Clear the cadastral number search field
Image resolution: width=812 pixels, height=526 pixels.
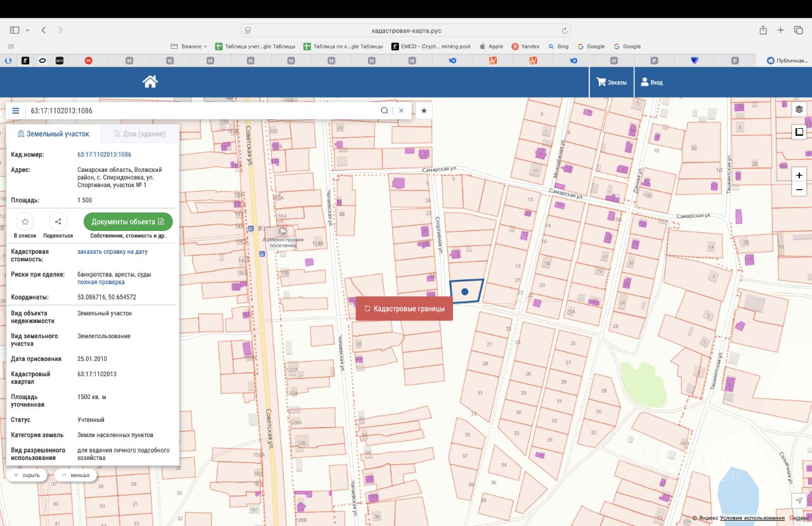point(401,110)
